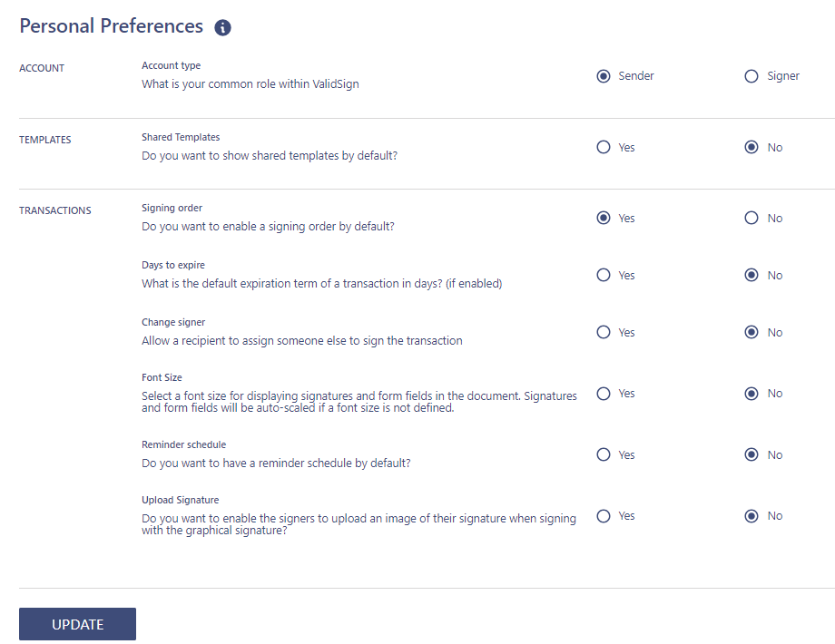Click the Personal Preferences heading
The height and width of the screenshot is (644, 835).
(x=111, y=26)
